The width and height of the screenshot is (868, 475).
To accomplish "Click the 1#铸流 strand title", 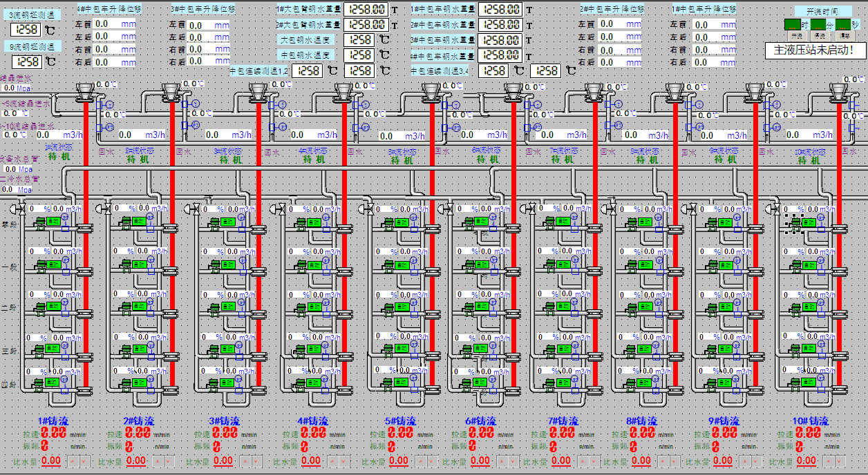I will (54, 420).
